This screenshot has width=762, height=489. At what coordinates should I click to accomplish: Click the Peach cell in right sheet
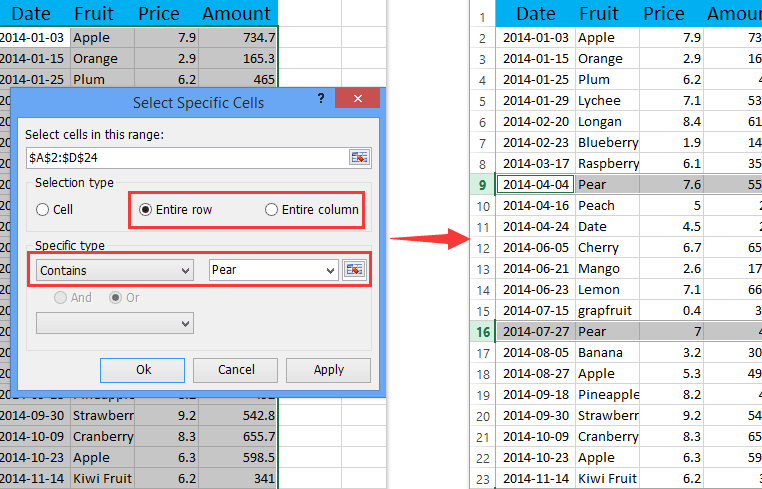pos(607,206)
